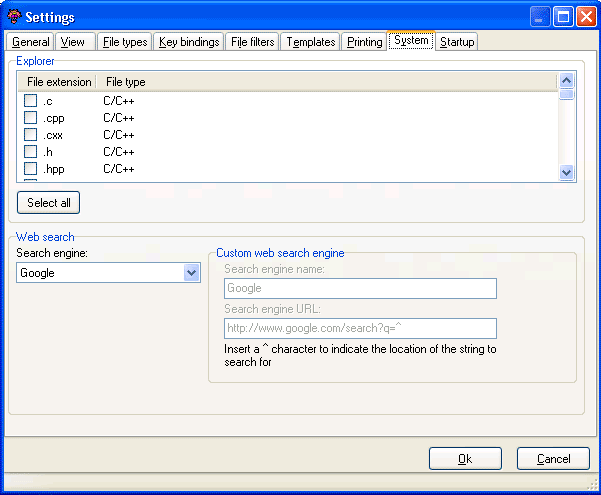Image resolution: width=601 pixels, height=495 pixels.
Task: Click the Search engine name field
Action: point(360,289)
